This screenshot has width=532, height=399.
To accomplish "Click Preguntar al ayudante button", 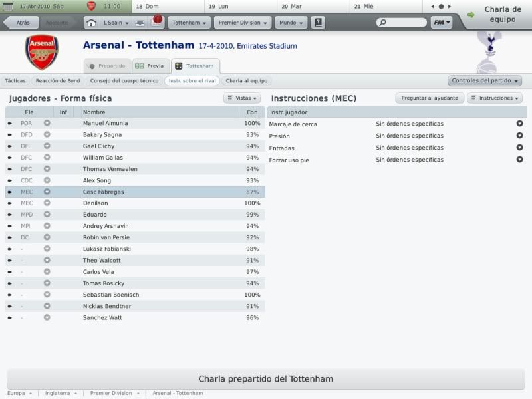I will tap(430, 98).
